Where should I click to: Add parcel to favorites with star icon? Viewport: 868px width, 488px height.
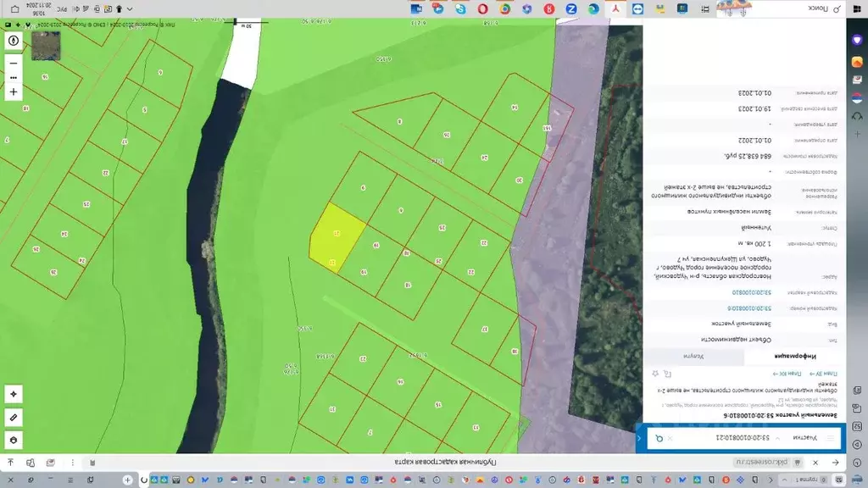655,374
